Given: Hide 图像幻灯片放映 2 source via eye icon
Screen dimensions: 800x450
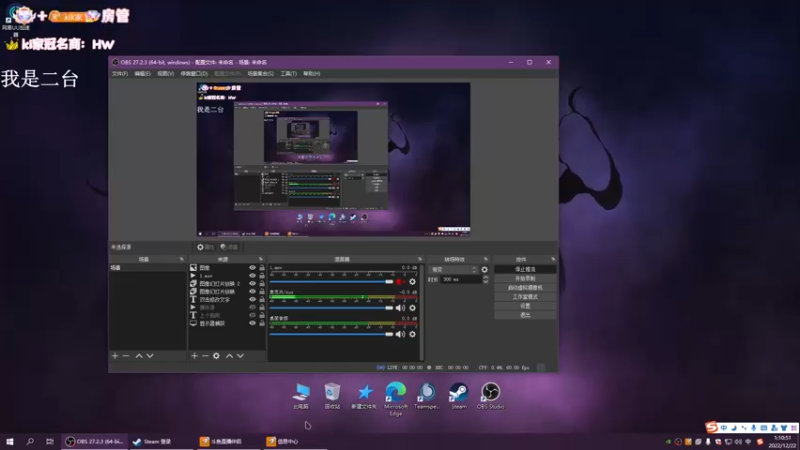Looking at the screenshot, I should click(252, 284).
